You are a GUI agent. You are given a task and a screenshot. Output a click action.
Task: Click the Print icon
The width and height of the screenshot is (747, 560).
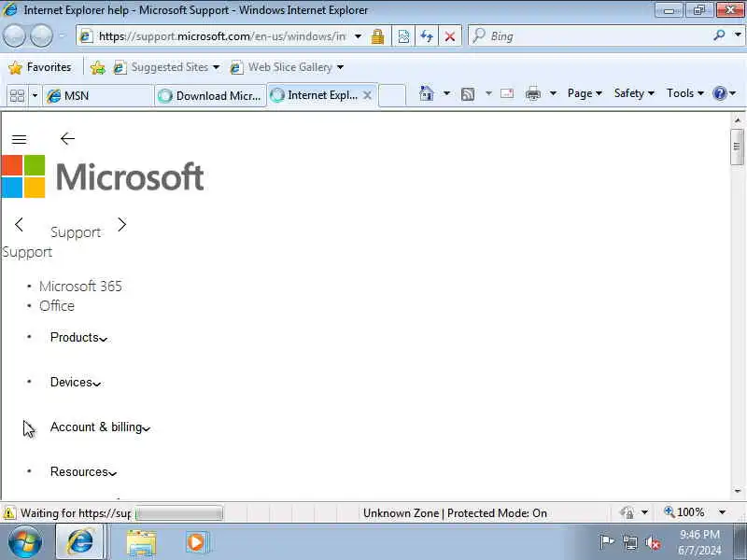(532, 94)
